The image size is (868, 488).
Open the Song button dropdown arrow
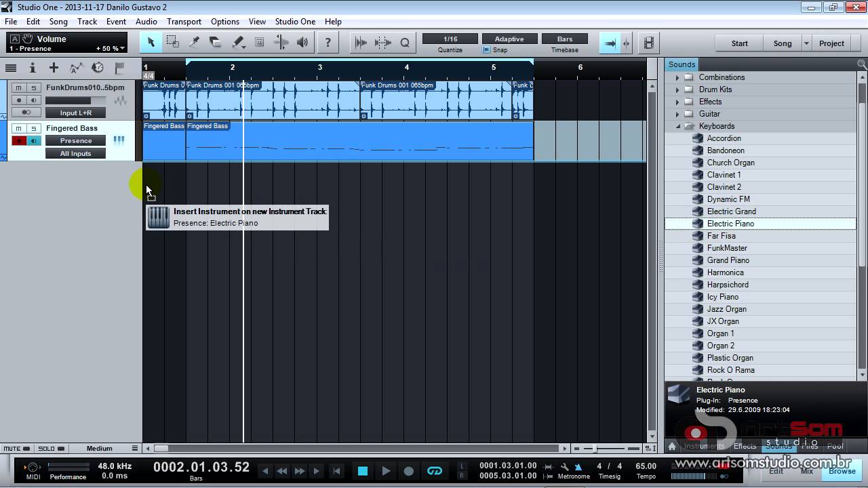[806, 43]
